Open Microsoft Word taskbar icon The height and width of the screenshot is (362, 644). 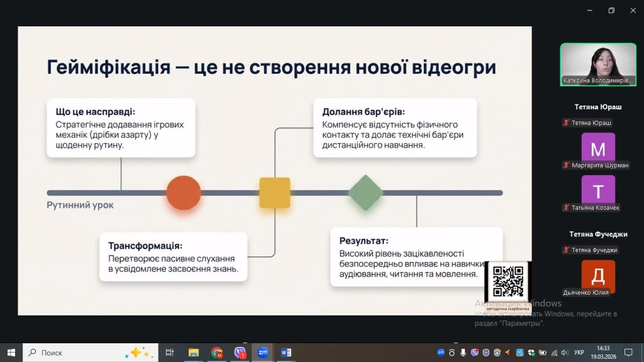[x=286, y=353]
